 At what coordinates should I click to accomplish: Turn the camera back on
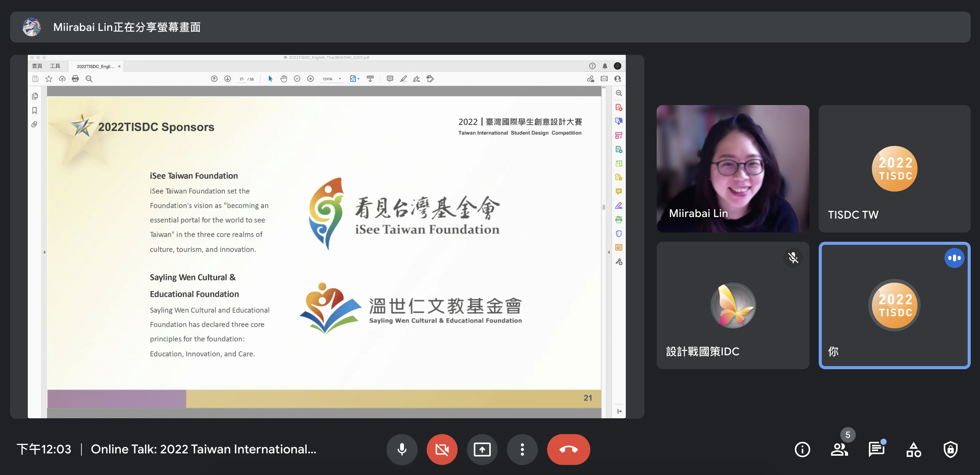[442, 449]
